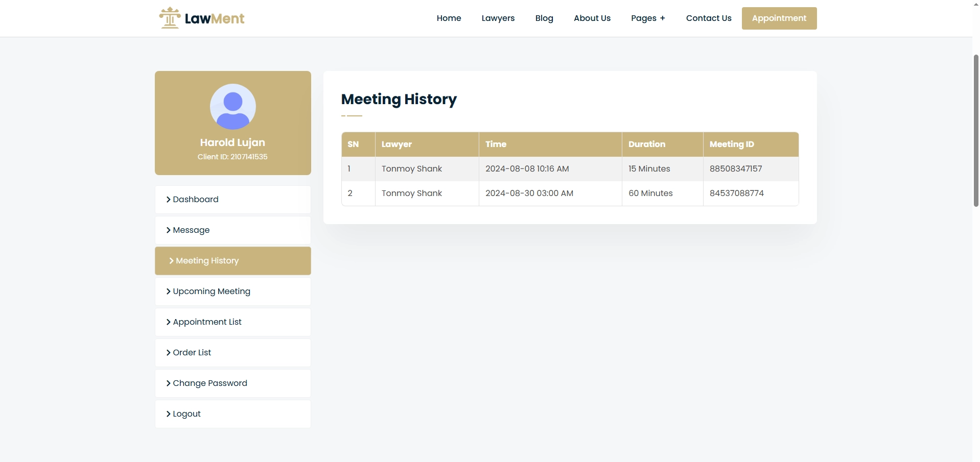Open the Message section
Viewport: 980px width, 462px height.
tap(232, 230)
